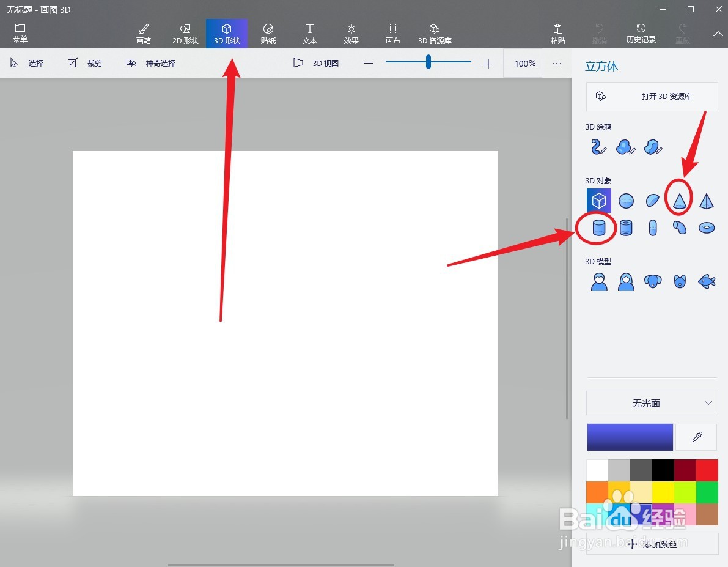Viewport: 728px width, 567px height.
Task: Insert the cat 3D model
Action: (680, 281)
